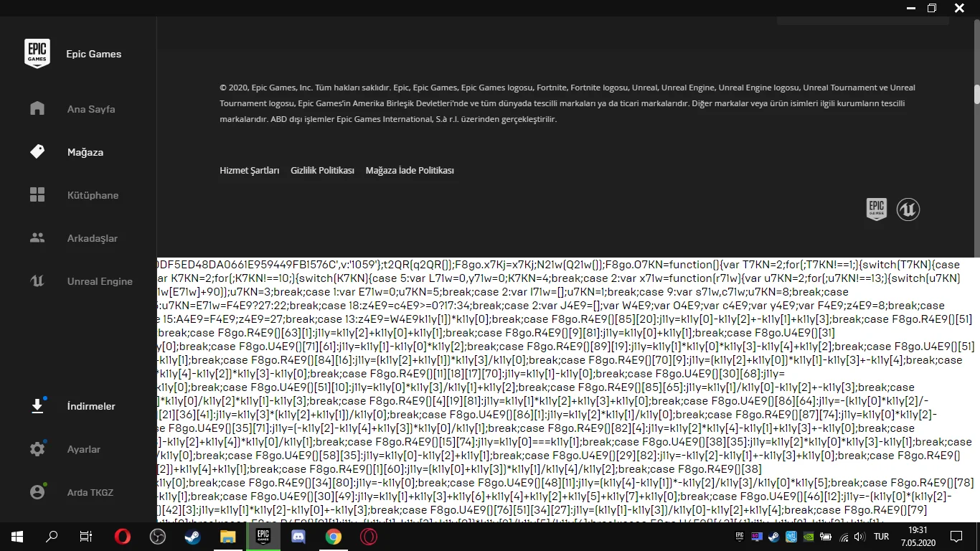
Task: Open Google Chrome from the taskbar
Action: pos(334,537)
